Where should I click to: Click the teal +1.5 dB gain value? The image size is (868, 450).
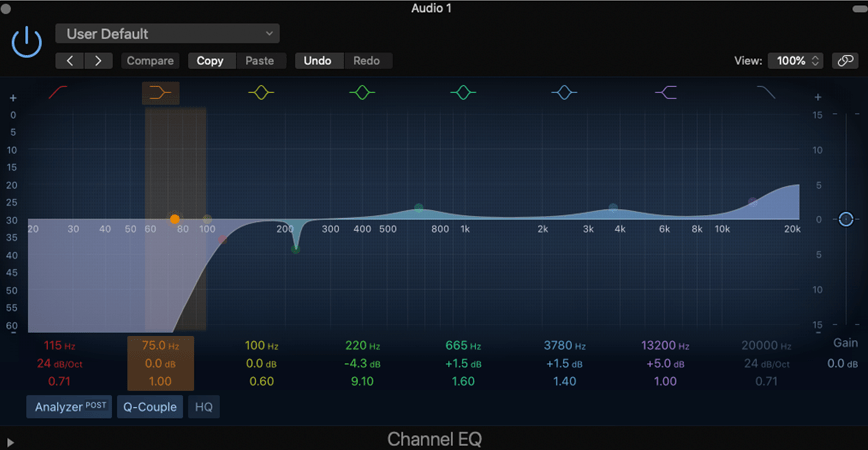click(x=463, y=364)
